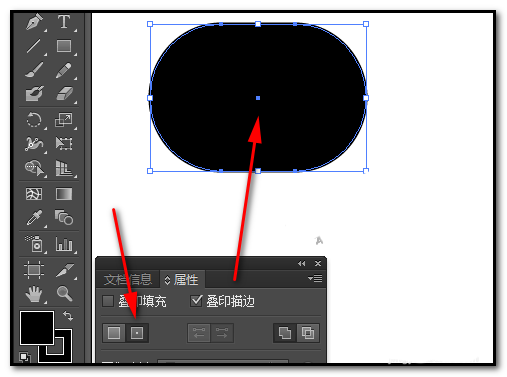This screenshot has width=507, height=377.
Task: Select the Zoom tool
Action: coord(64,294)
